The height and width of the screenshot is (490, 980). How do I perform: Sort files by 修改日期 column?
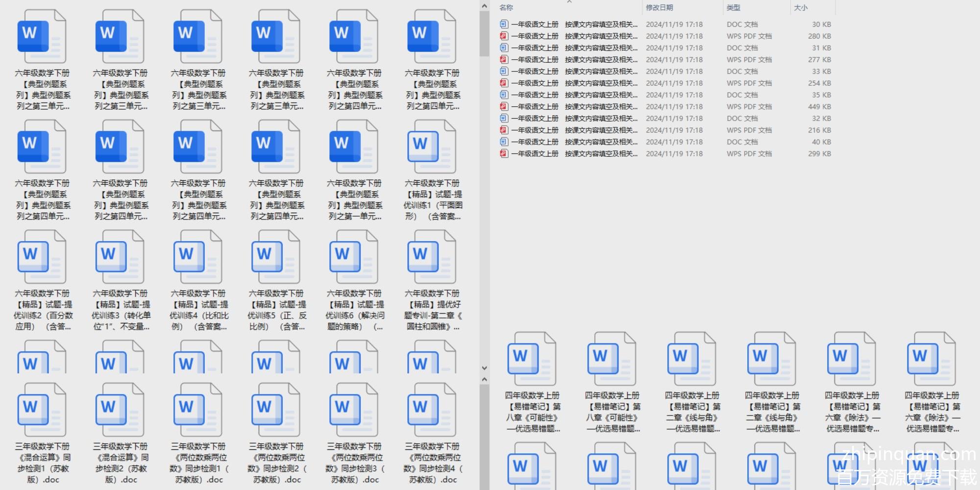(659, 8)
